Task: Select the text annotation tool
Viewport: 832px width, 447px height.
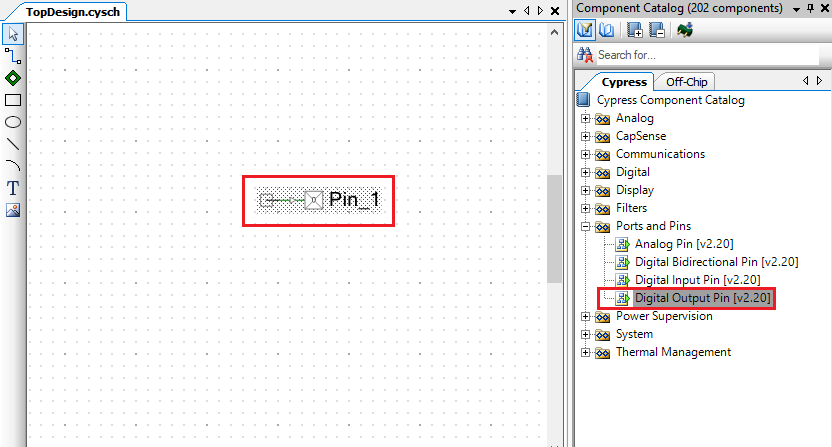Action: coord(13,188)
